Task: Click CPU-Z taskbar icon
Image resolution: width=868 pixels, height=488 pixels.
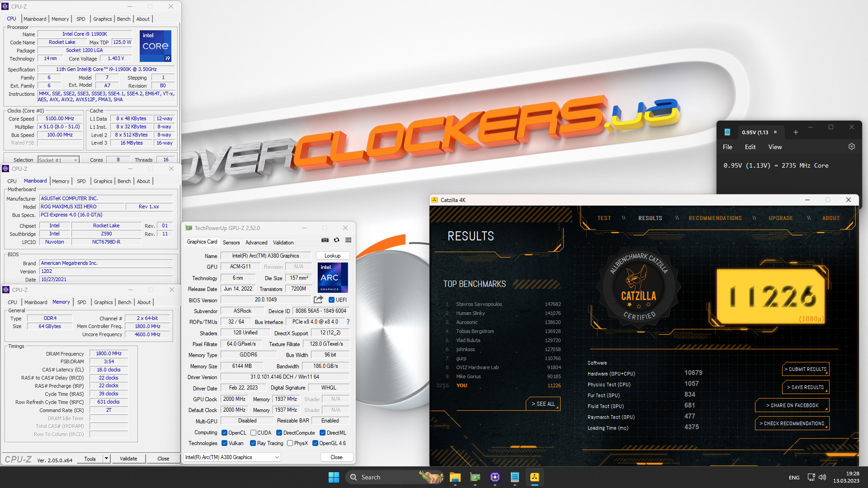Action: (495, 477)
